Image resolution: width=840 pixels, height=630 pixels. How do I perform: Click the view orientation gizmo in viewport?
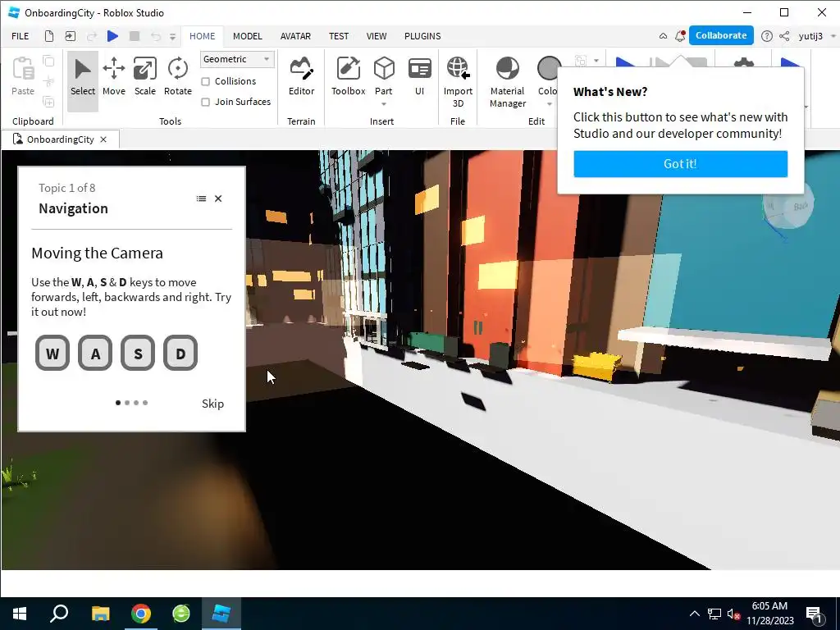788,206
